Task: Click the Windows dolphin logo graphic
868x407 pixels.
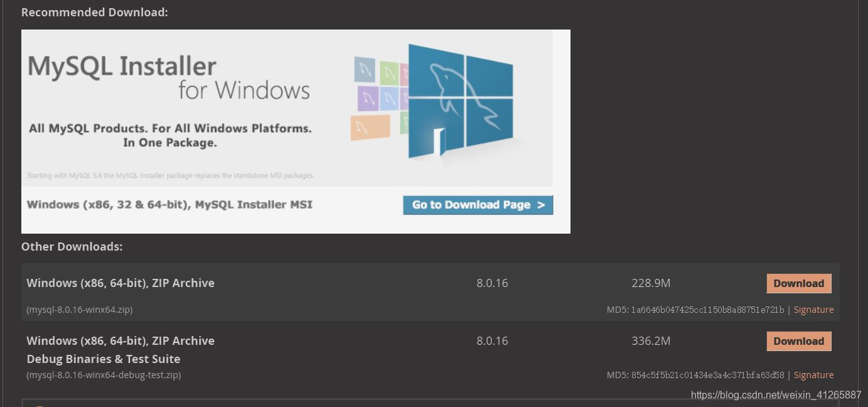Action: point(460,100)
